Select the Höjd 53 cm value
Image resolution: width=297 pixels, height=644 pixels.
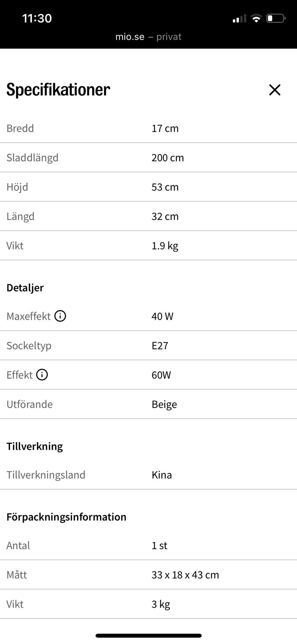pos(165,187)
